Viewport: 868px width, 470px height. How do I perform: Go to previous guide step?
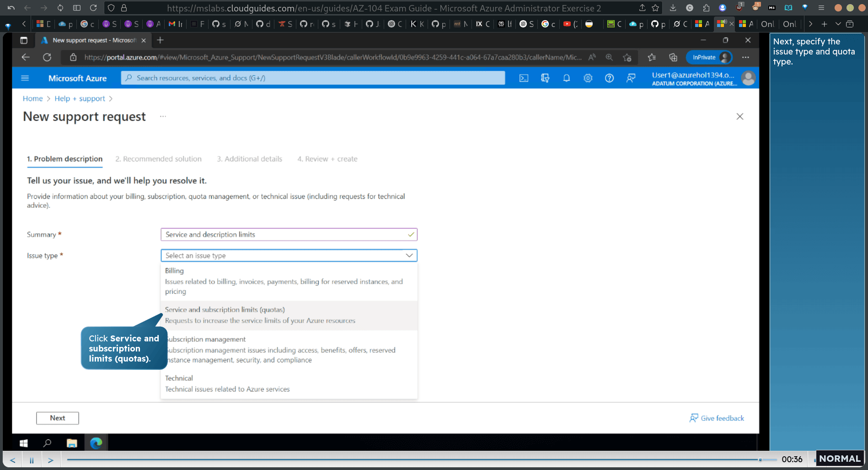[13, 460]
